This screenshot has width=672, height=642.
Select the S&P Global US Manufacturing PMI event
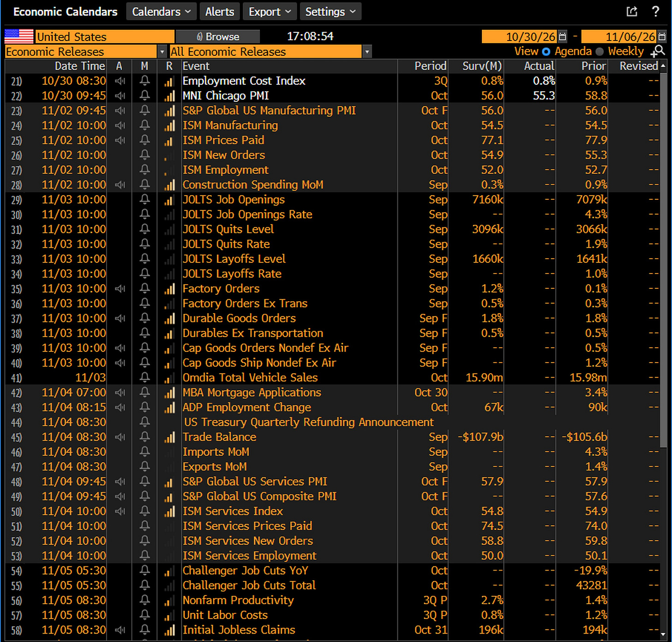click(269, 111)
